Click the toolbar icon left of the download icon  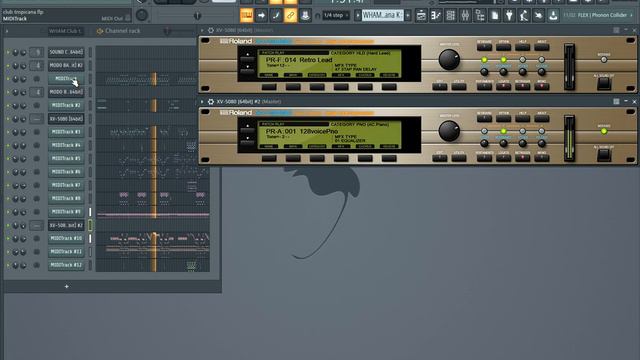click(539, 16)
